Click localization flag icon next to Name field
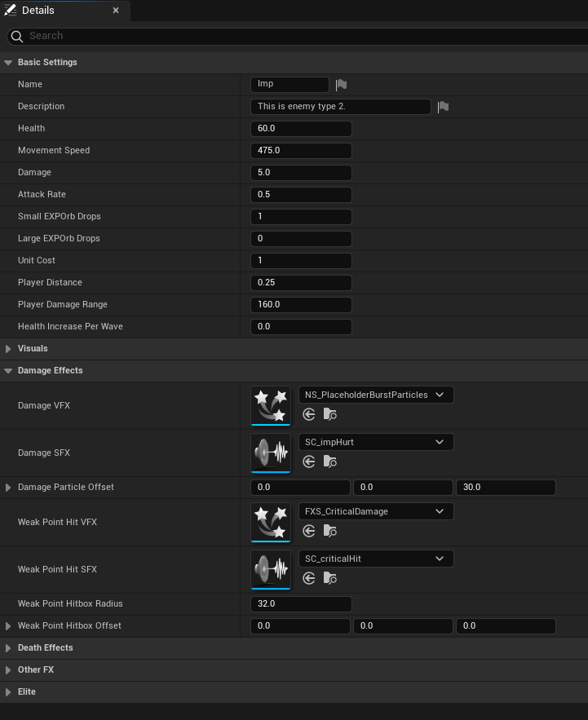Screen dimensions: 588x720 coord(341,85)
